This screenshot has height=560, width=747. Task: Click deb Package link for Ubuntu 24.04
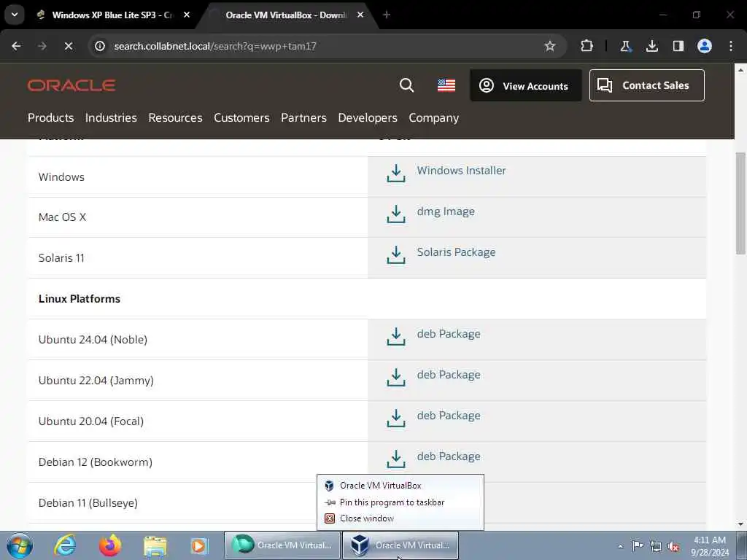(x=449, y=334)
